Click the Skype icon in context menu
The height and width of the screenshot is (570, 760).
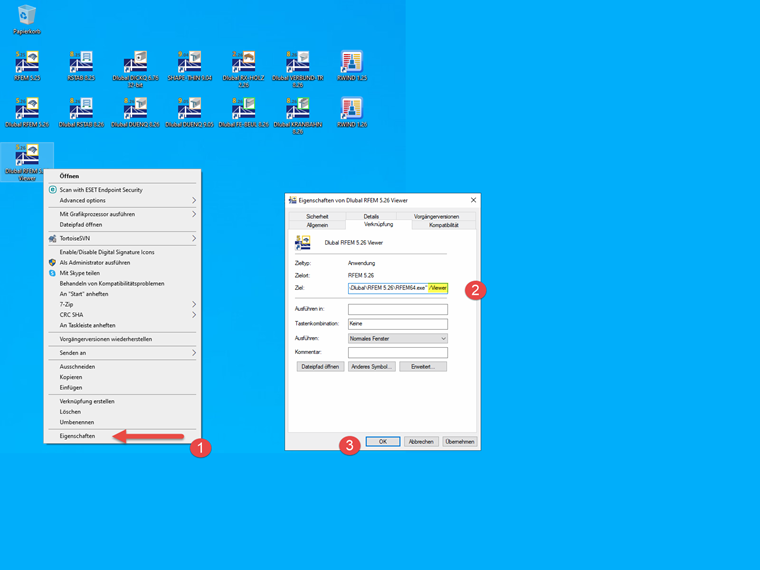[53, 273]
